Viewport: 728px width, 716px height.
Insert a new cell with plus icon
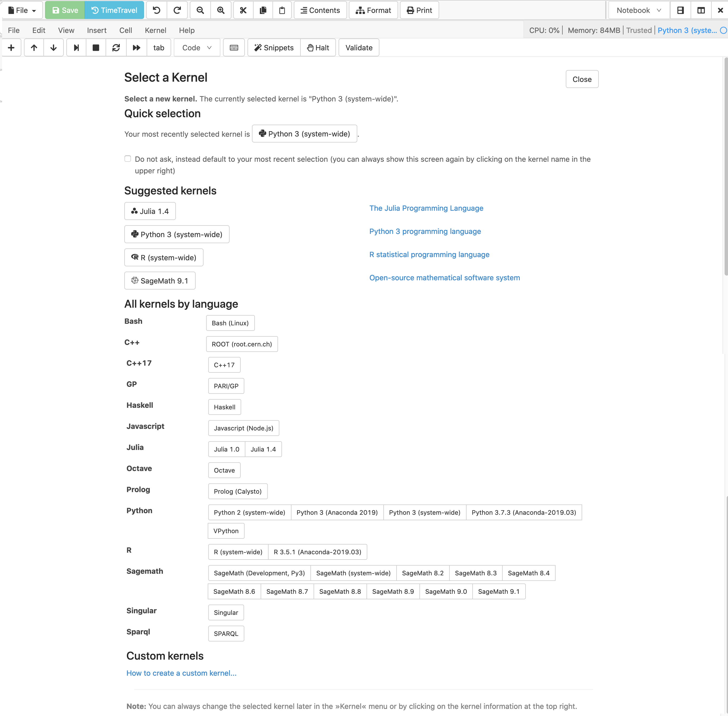click(11, 48)
